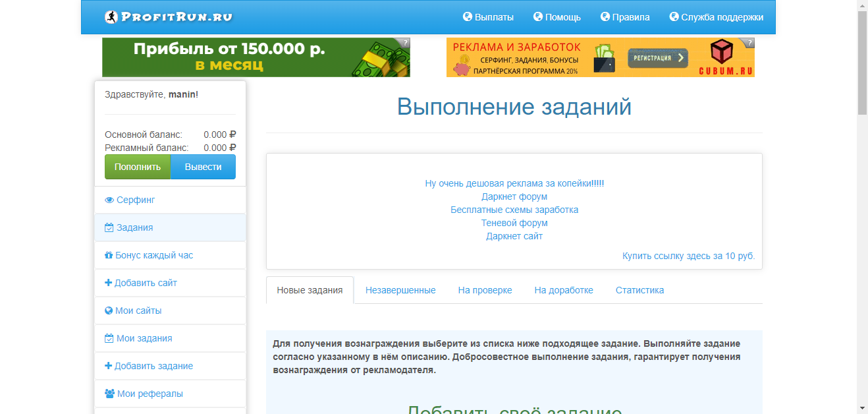Screen dimensions: 868x414
Task: Click the page scrollbar thumb
Action: [862, 63]
